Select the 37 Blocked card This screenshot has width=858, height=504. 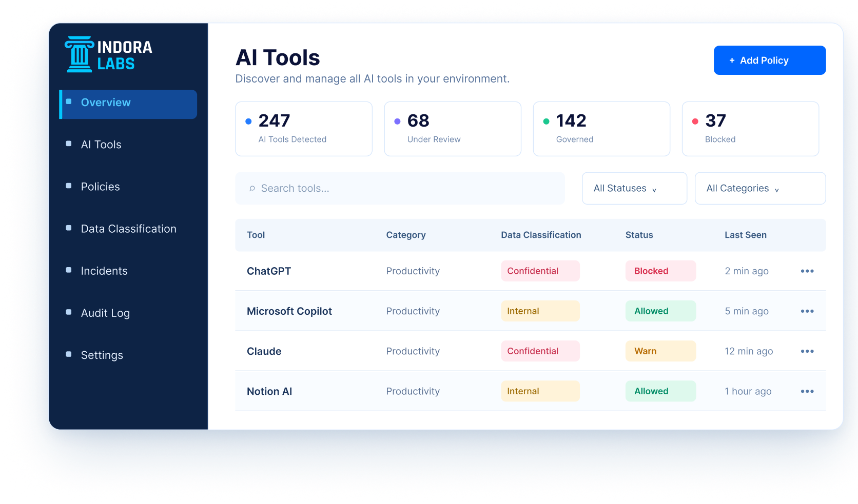click(750, 129)
